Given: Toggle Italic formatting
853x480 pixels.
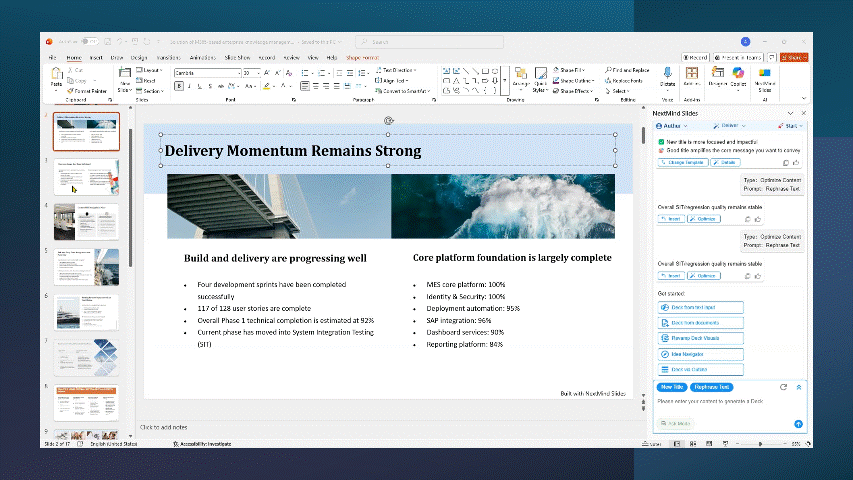Looking at the screenshot, I should (x=189, y=86).
